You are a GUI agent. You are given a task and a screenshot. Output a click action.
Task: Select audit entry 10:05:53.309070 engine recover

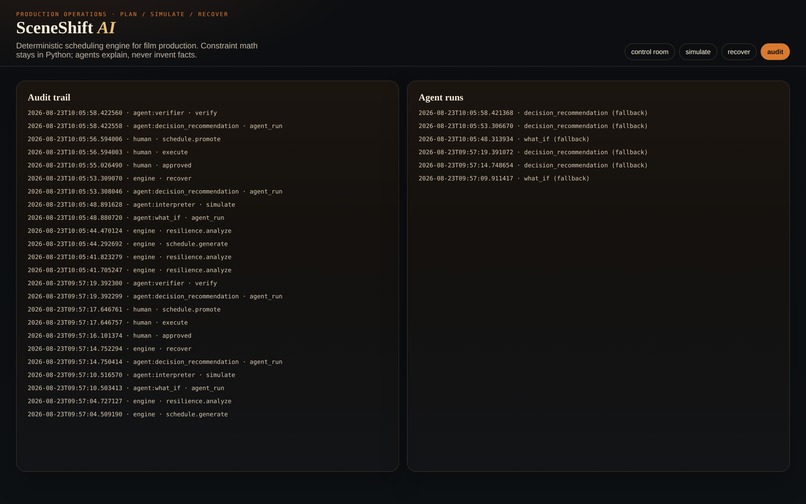click(109, 178)
